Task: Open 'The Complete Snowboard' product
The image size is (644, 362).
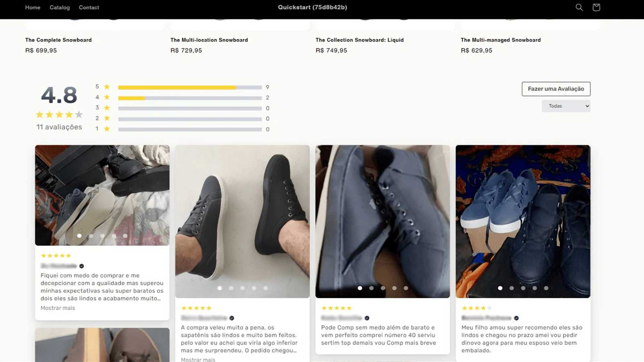Action: pyautogui.click(x=58, y=40)
